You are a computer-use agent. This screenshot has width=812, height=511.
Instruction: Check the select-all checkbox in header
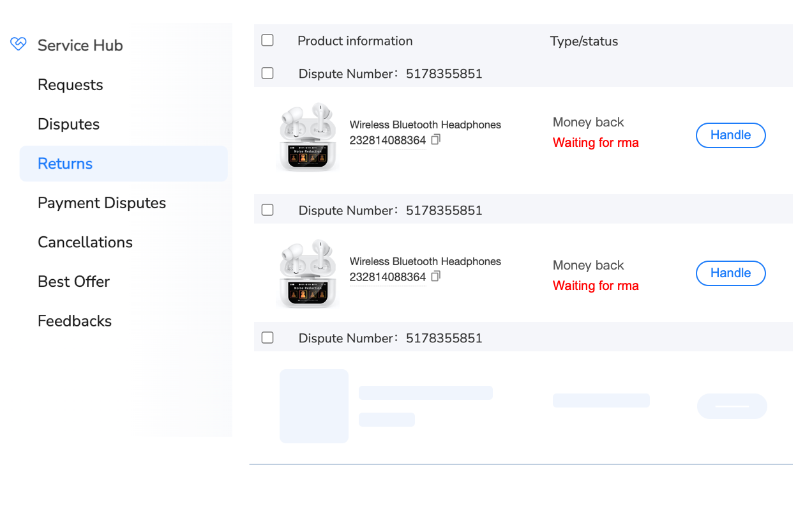tap(267, 40)
